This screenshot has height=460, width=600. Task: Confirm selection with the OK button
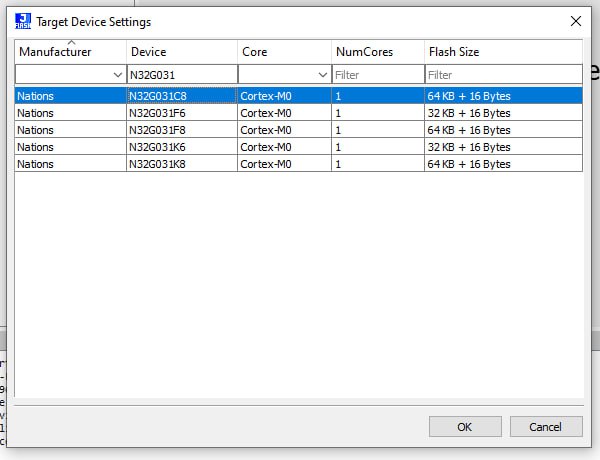click(x=464, y=427)
